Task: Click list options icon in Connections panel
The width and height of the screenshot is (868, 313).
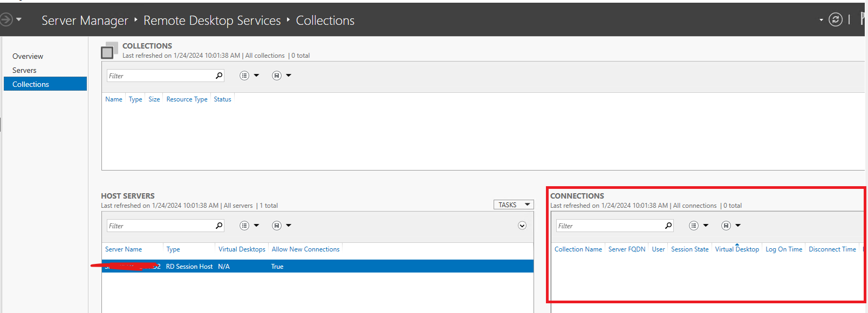Action: (694, 226)
